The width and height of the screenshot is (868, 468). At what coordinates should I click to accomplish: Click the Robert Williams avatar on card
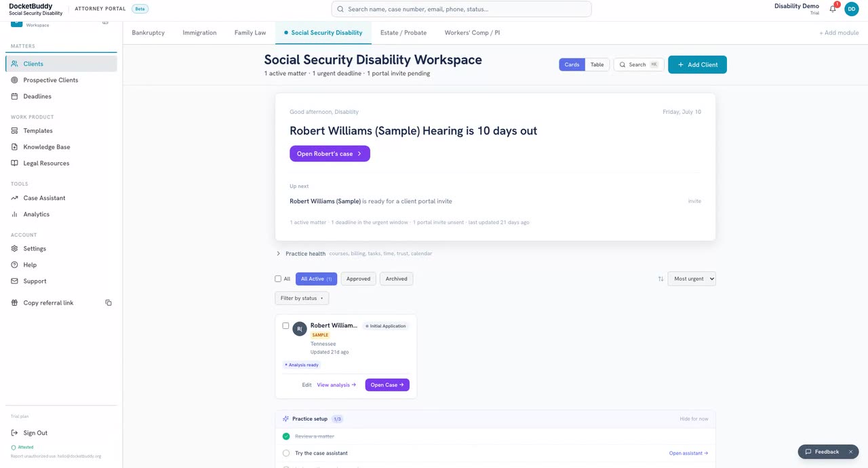[x=300, y=329]
